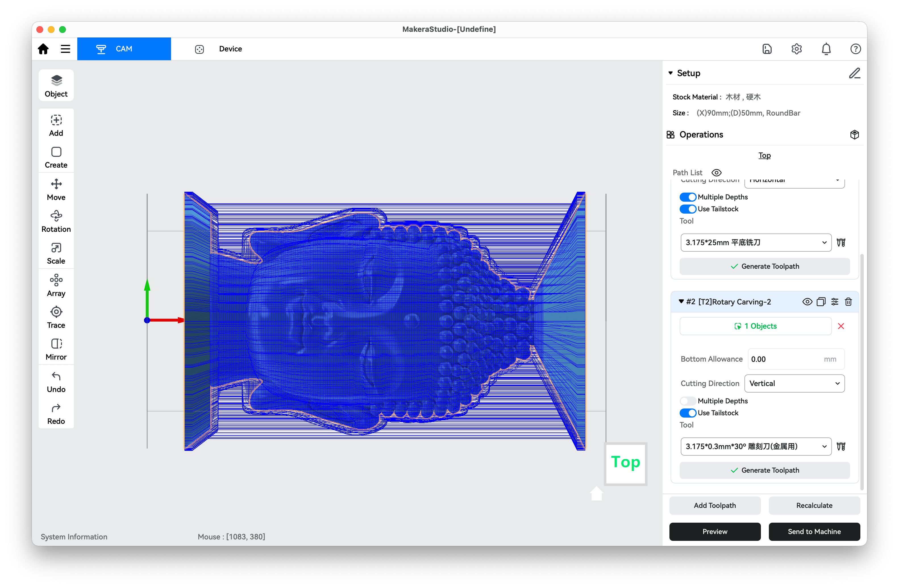Click the operations panel scrollbar
Screen dimensions: 899x588
click(x=861, y=372)
